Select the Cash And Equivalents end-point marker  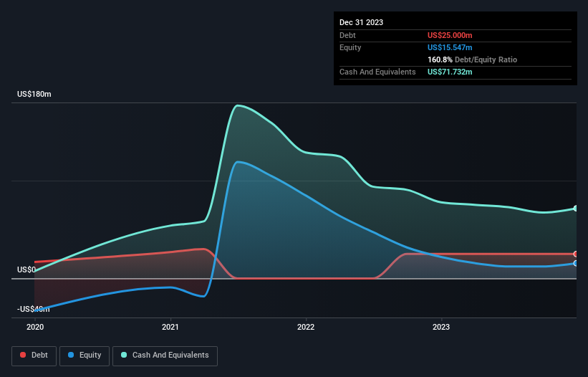click(x=576, y=208)
